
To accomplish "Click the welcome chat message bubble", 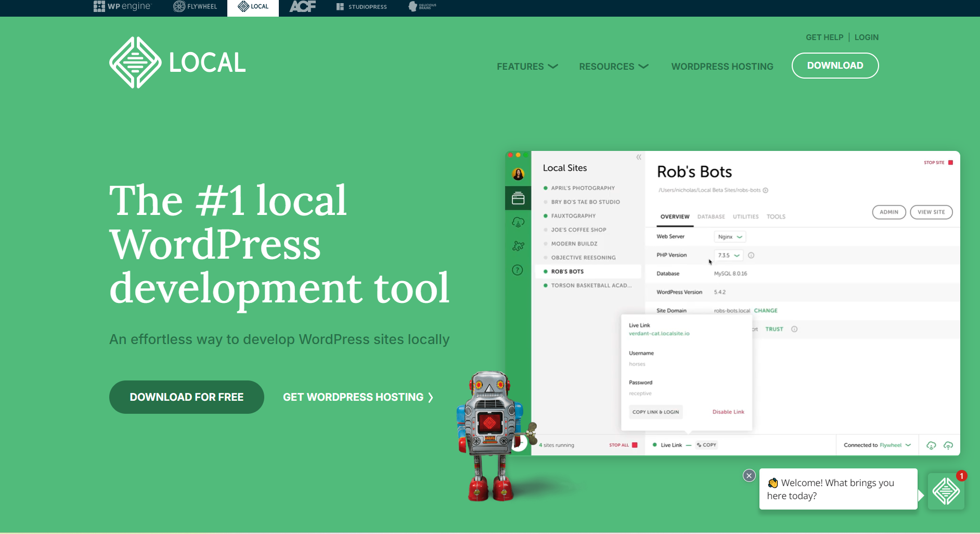I will pyautogui.click(x=838, y=489).
